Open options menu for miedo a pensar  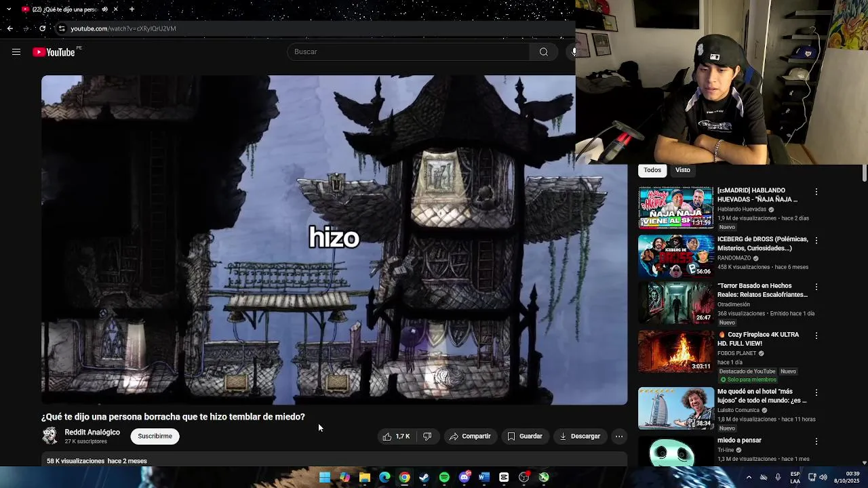[x=816, y=441]
